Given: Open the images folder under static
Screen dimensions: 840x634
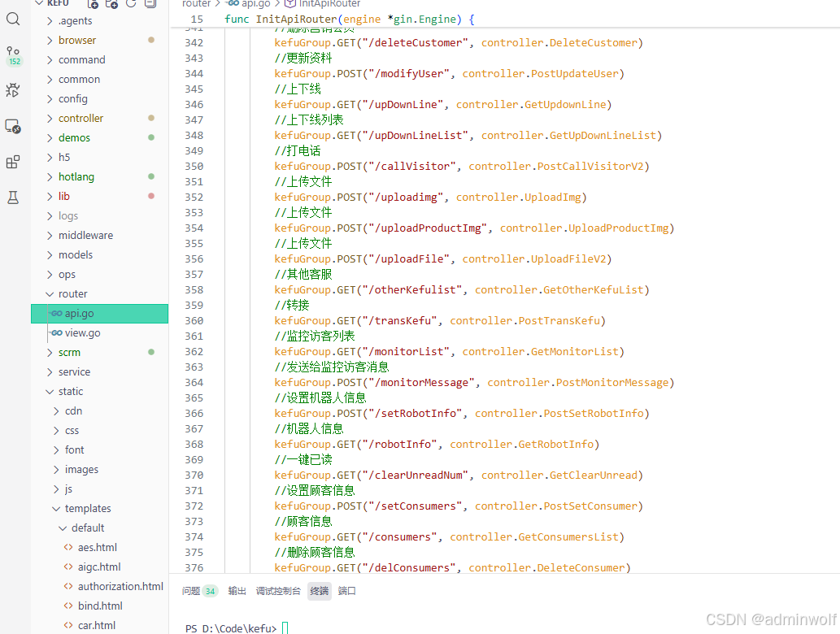Looking at the screenshot, I should pos(100,470).
